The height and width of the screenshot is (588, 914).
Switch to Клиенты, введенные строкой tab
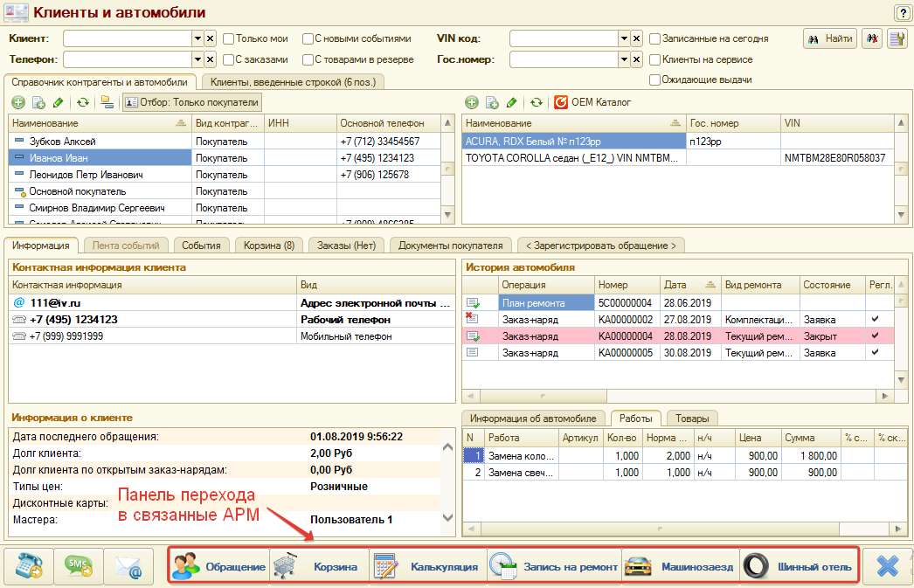click(294, 82)
